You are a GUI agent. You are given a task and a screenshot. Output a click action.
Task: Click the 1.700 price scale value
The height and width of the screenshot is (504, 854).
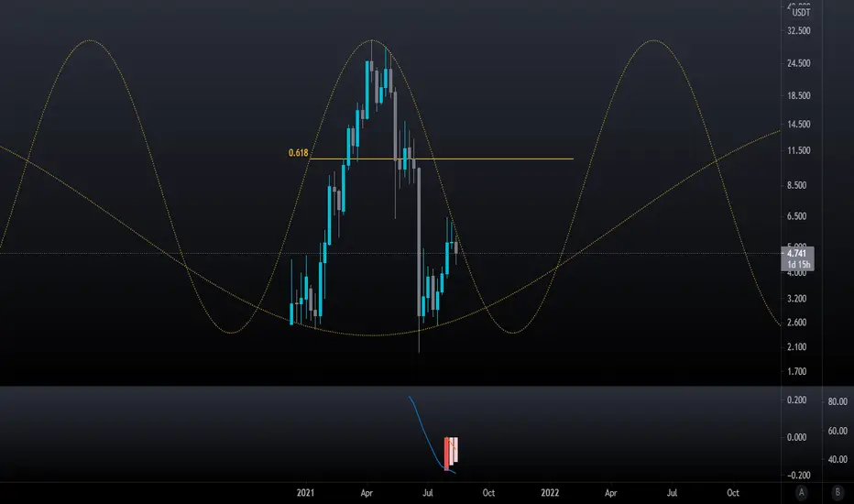[799, 372]
